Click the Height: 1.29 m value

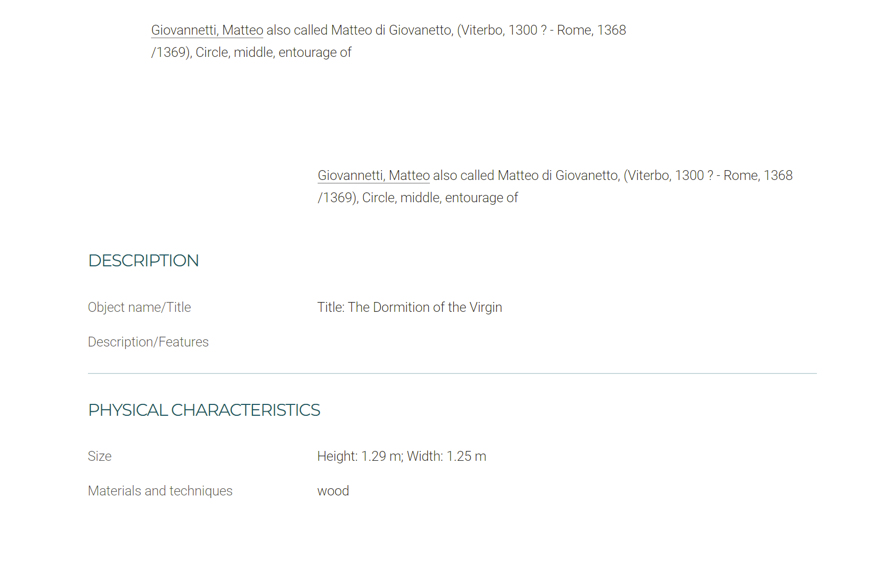pos(360,456)
